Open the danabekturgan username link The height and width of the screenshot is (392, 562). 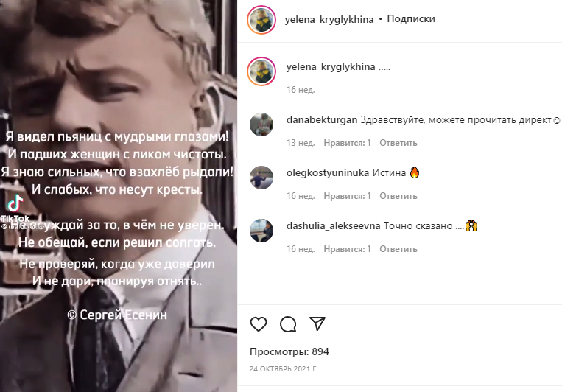pyautogui.click(x=322, y=120)
